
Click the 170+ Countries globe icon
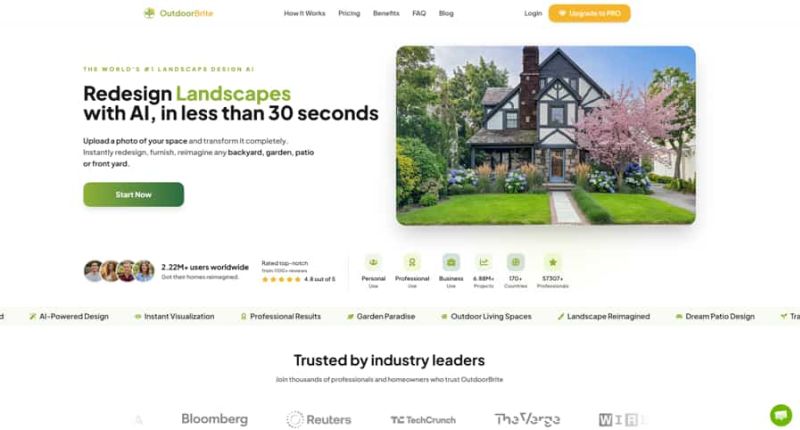(515, 262)
